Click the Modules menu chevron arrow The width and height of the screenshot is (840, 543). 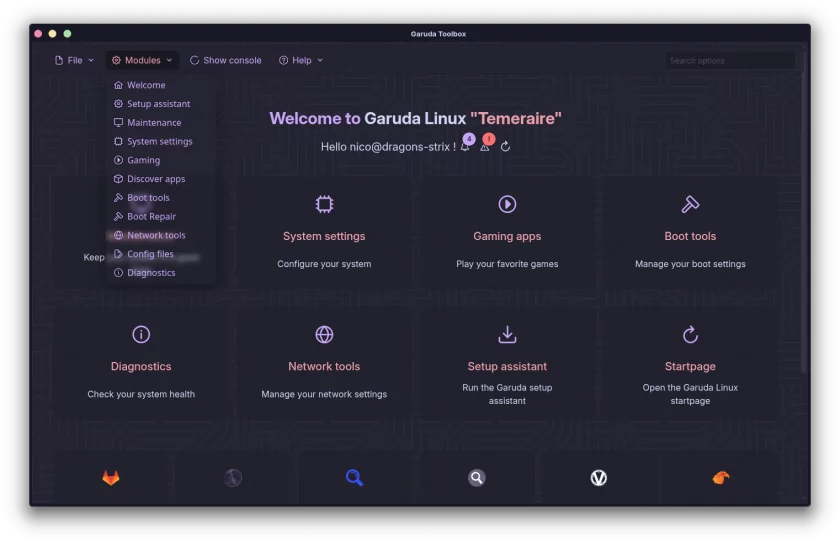coord(169,61)
